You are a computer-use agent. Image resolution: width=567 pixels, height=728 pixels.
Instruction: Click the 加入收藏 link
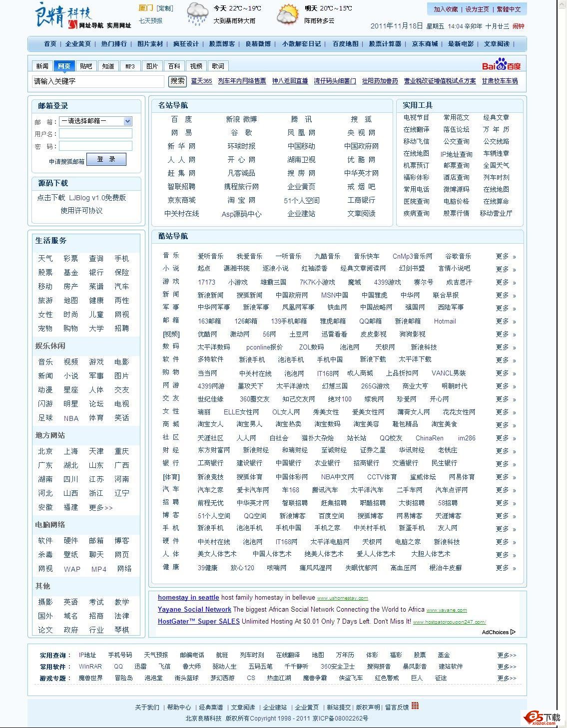(446, 9)
